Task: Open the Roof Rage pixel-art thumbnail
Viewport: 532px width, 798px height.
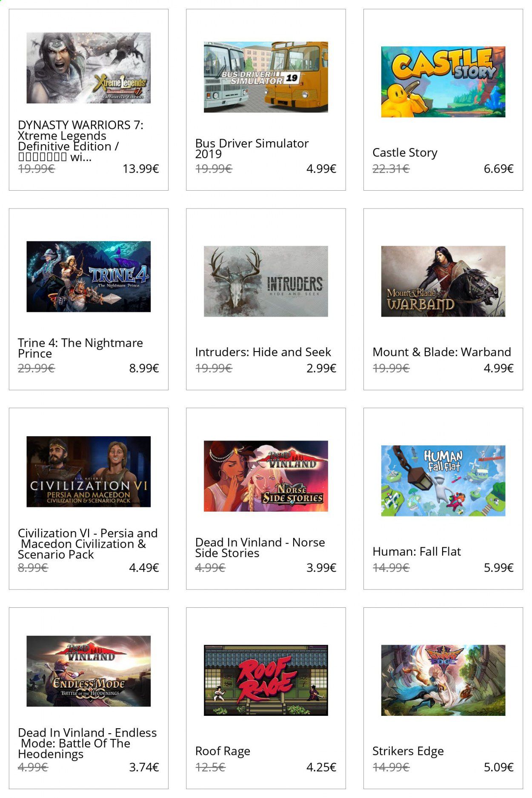Action: pos(266,680)
